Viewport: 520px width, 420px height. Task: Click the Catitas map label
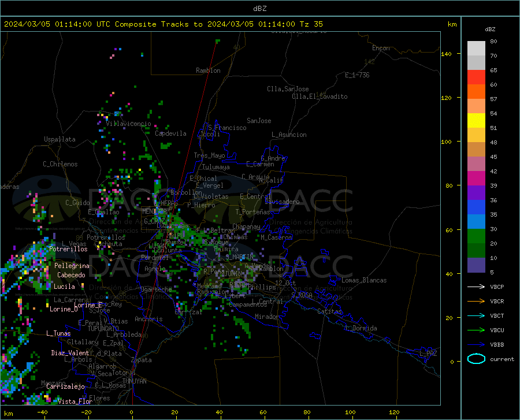coord(329,311)
